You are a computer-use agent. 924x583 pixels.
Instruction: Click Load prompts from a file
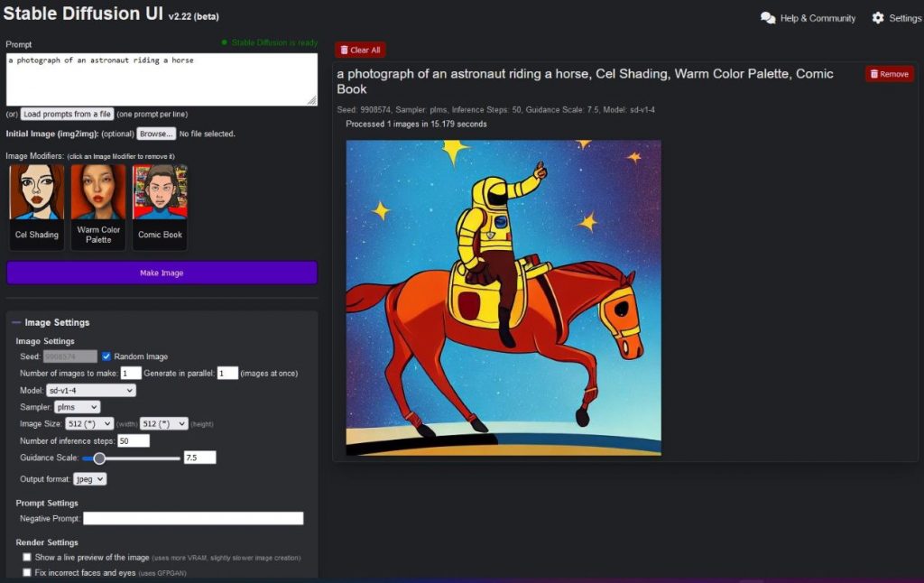69,114
